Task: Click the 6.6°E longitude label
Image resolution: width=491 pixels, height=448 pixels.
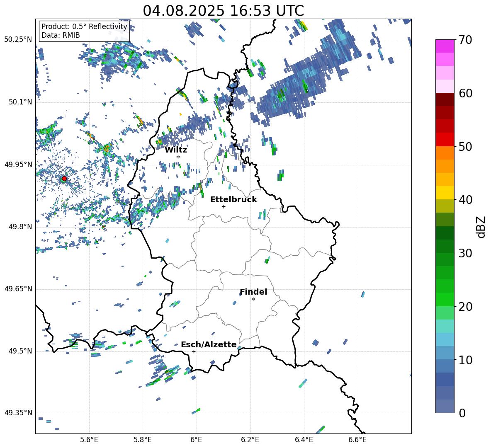Action: coord(357,440)
